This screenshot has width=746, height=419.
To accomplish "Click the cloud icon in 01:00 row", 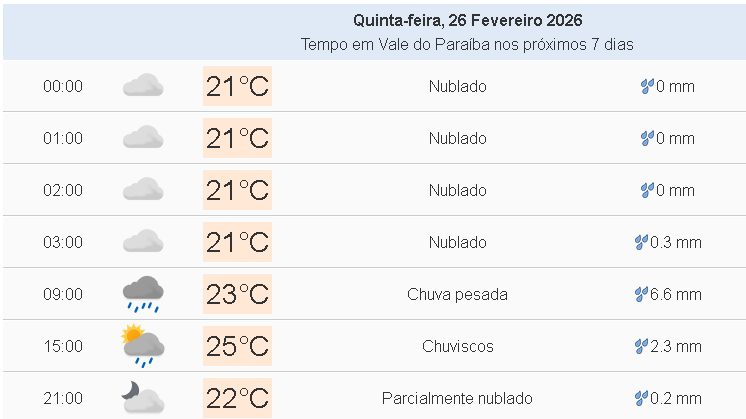I will pos(143,138).
